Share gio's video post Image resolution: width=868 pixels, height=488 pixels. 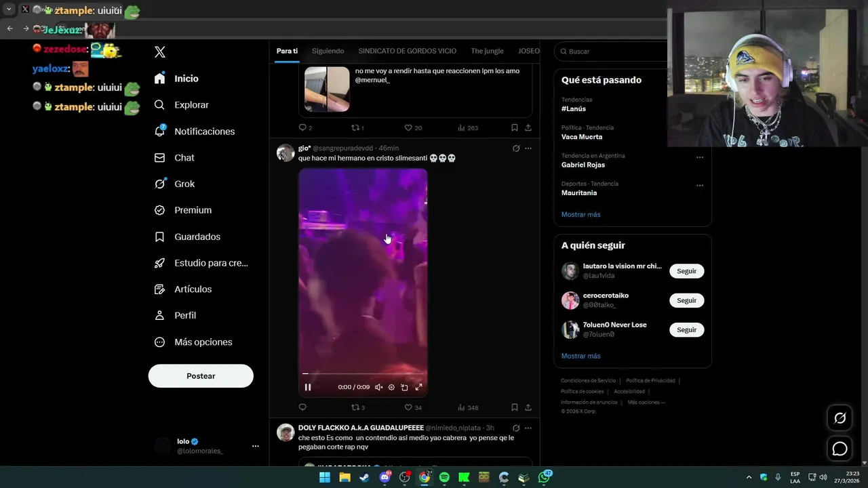[x=528, y=407]
